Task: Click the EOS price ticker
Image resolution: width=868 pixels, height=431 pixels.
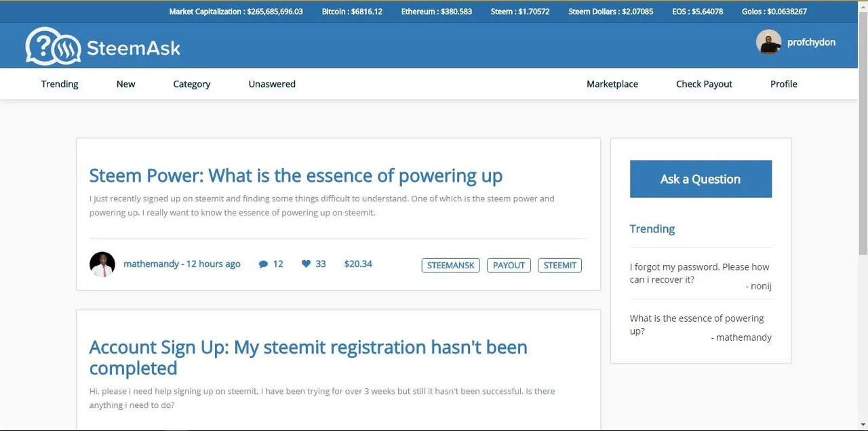Action: [697, 12]
